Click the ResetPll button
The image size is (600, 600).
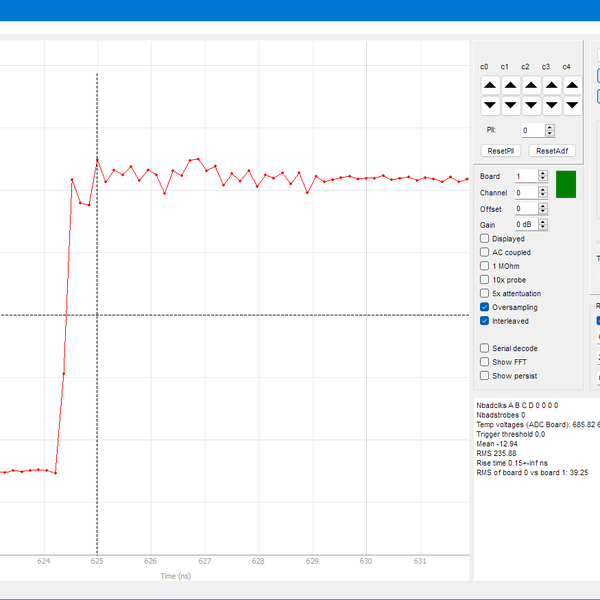(x=501, y=151)
